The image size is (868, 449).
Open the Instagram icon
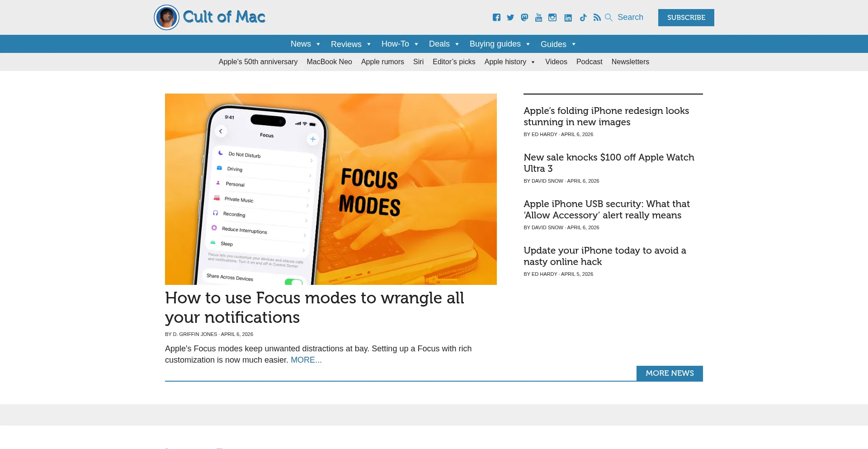tap(552, 18)
